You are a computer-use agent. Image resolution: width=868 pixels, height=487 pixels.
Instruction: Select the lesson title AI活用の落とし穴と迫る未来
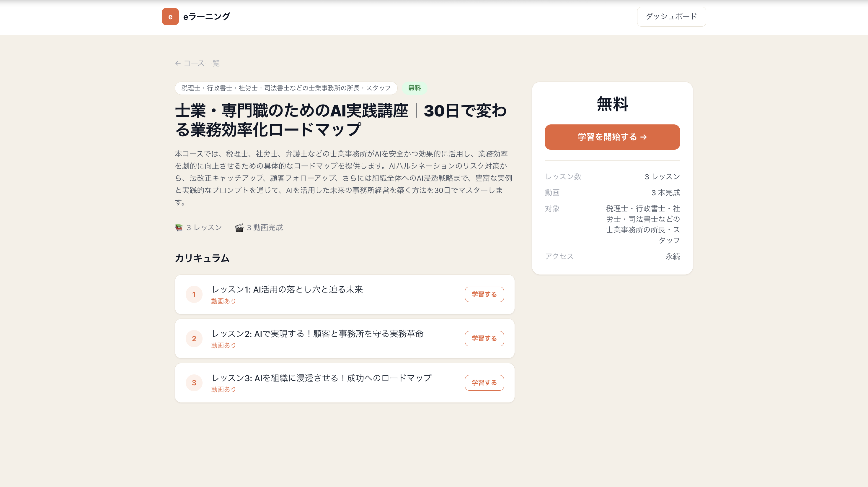tap(288, 289)
